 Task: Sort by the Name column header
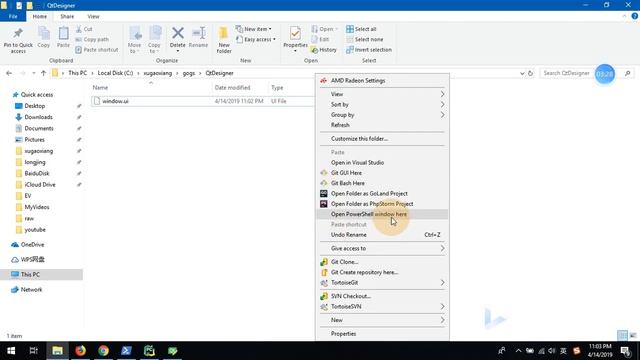point(100,88)
